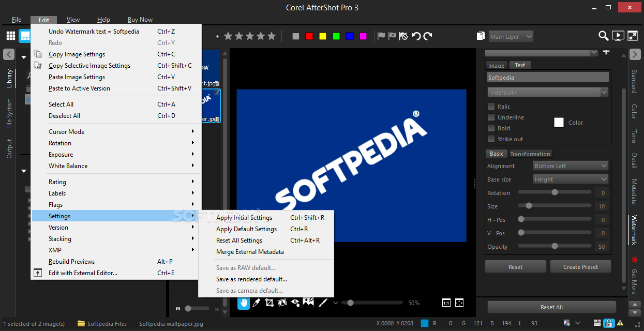Collapse the left panel with arrow button

point(9,54)
